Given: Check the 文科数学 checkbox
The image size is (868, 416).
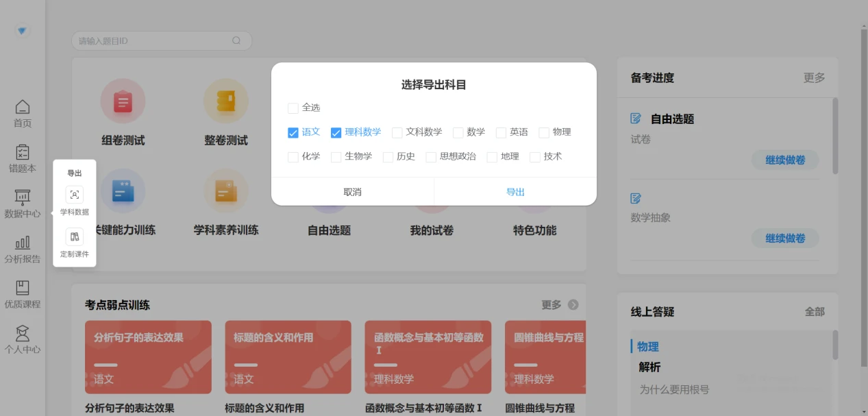Looking at the screenshot, I should [397, 132].
